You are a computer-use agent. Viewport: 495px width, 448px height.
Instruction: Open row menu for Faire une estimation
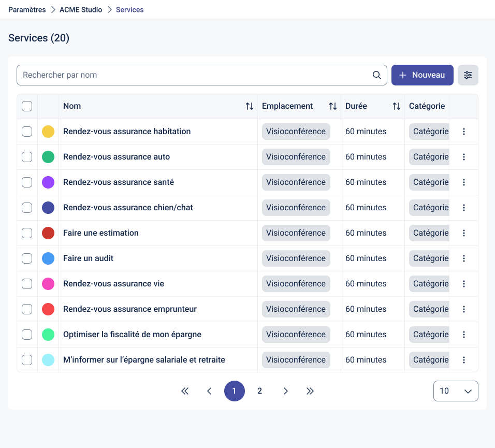point(464,233)
